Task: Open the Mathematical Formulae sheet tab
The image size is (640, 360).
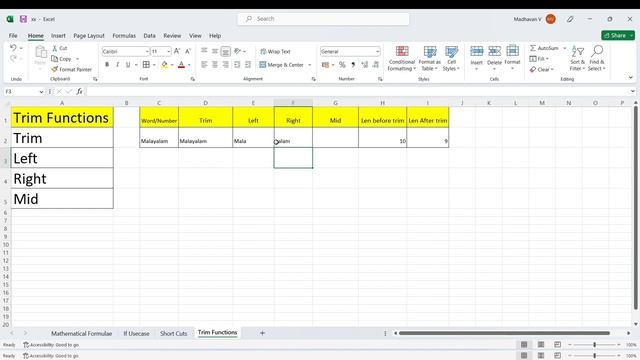Action: 82,333
